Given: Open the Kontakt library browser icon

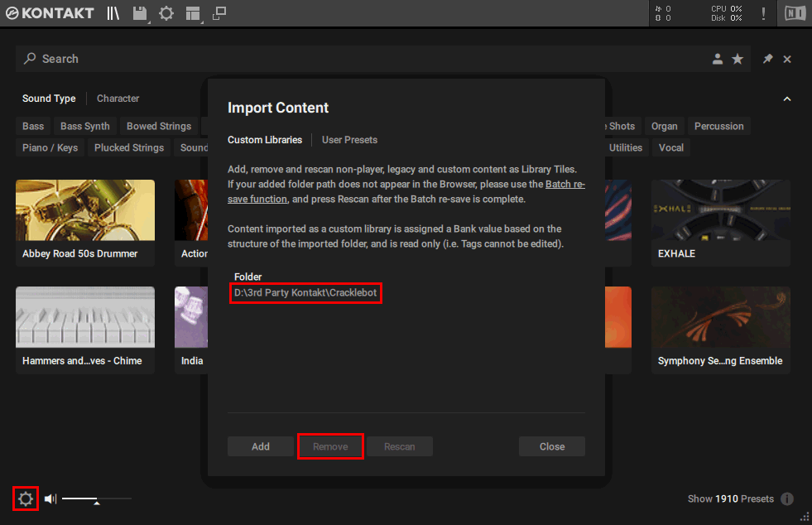Looking at the screenshot, I should click(x=113, y=13).
